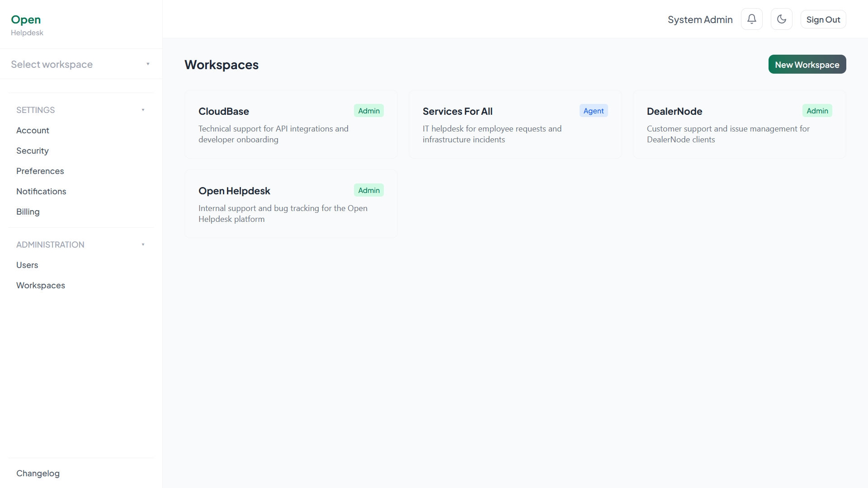This screenshot has height=488, width=868.
Task: Open Users administration page
Action: (x=27, y=265)
